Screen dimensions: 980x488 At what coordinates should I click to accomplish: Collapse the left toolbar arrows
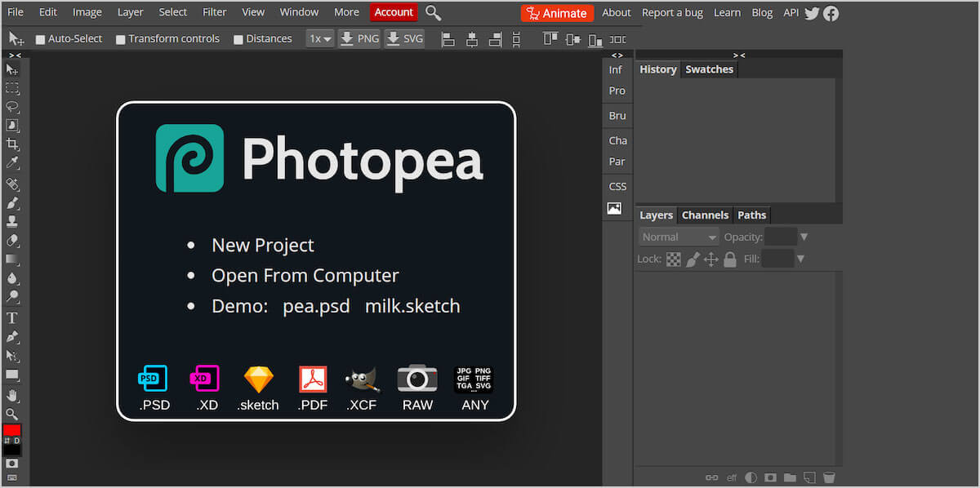(15, 55)
